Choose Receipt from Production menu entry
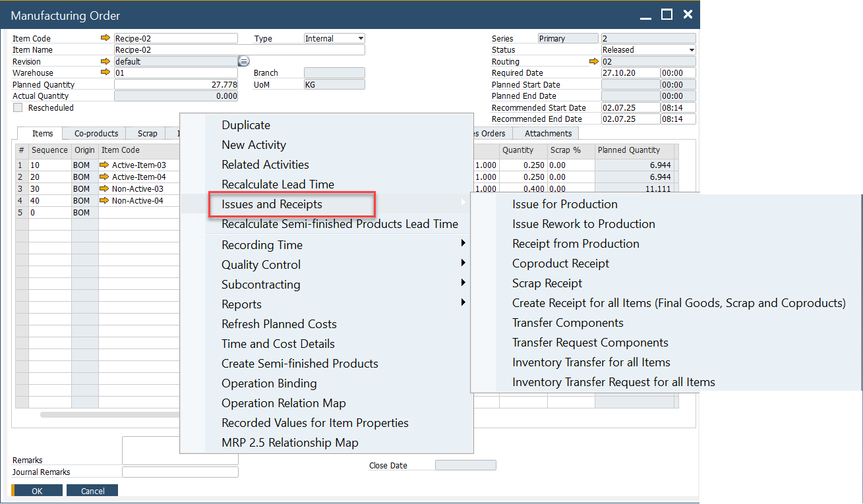This screenshot has height=504, width=863. [x=576, y=244]
